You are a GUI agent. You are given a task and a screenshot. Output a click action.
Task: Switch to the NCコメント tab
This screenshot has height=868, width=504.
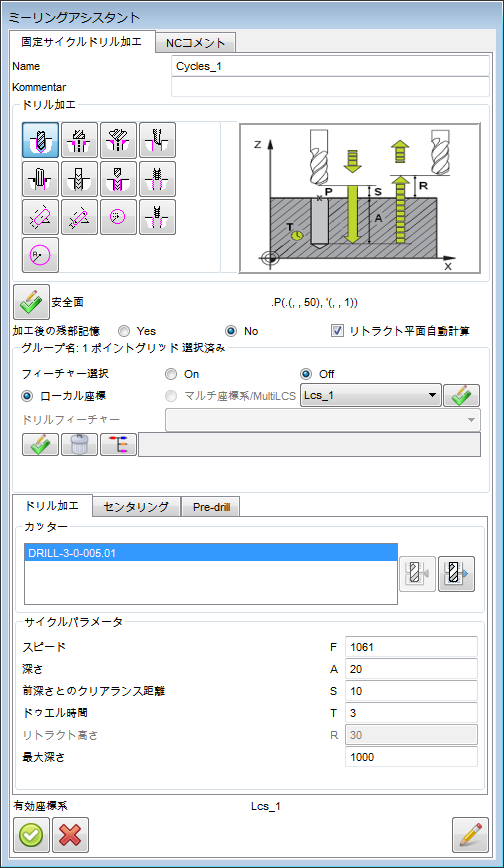pyautogui.click(x=196, y=43)
